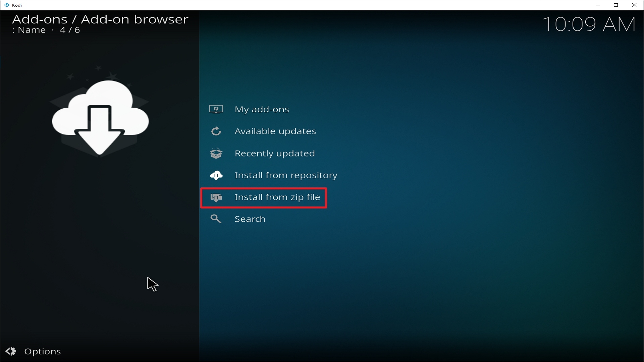The width and height of the screenshot is (644, 362).
Task: Select Install from zip file
Action: point(277,197)
